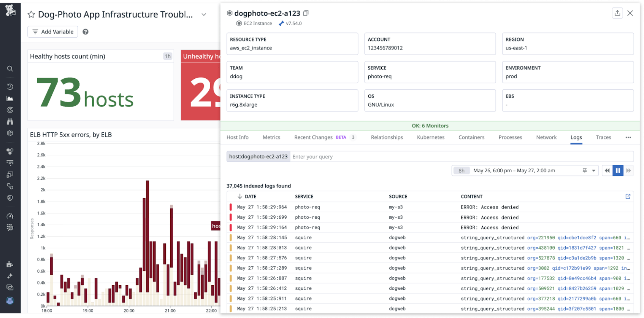Viewport: 644px width, 318px height.
Task: Open the Processes tab
Action: point(510,138)
